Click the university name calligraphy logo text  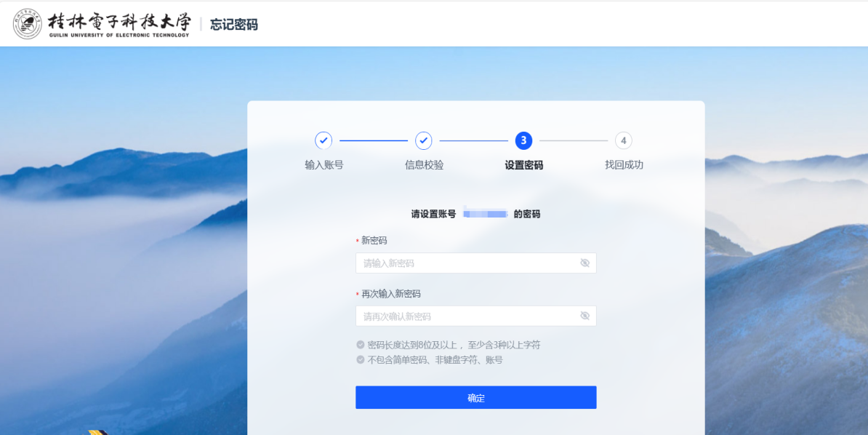pyautogui.click(x=118, y=23)
